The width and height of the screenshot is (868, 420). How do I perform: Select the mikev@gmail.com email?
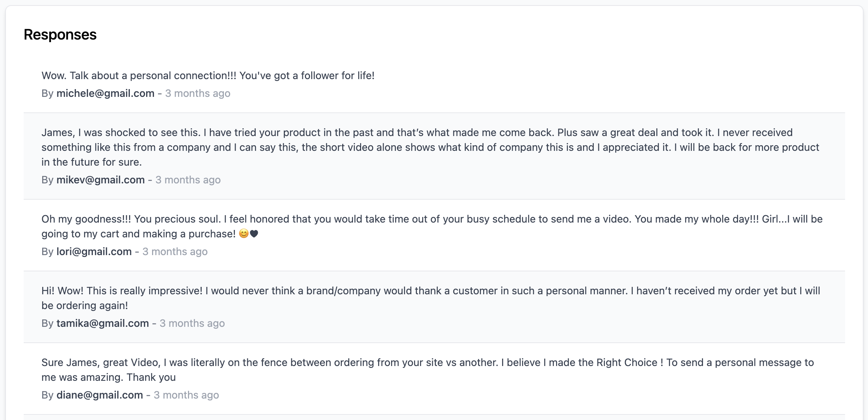[101, 180]
